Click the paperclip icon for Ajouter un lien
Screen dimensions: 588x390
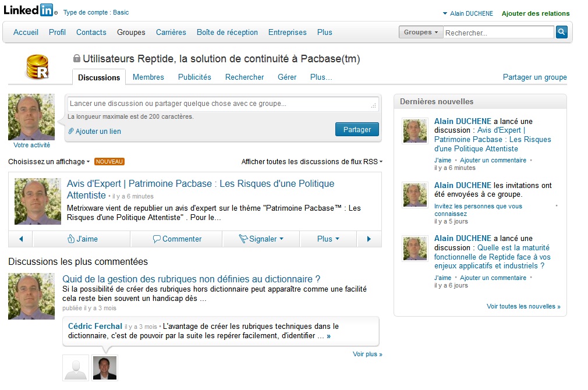71,131
